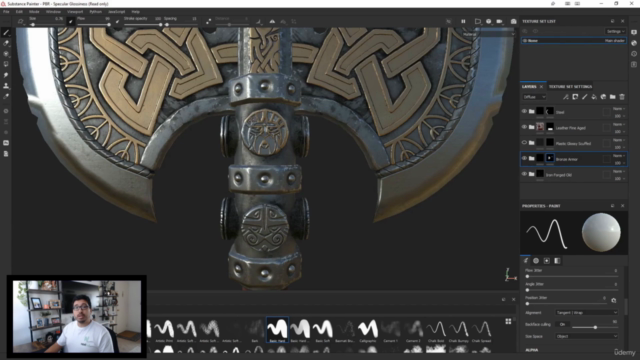Add a mask icon in Layers toolbar
The image size is (640, 360).
click(575, 97)
